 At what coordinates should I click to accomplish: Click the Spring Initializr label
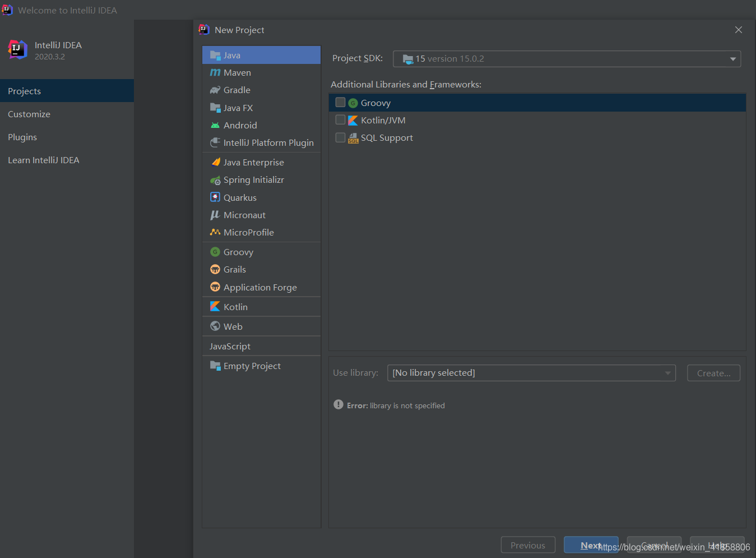(254, 179)
